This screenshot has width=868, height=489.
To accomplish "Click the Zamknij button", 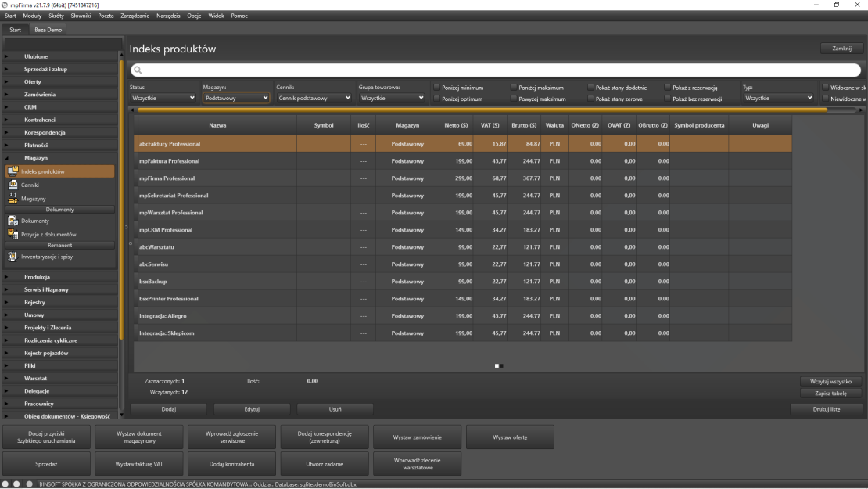I will pos(841,49).
